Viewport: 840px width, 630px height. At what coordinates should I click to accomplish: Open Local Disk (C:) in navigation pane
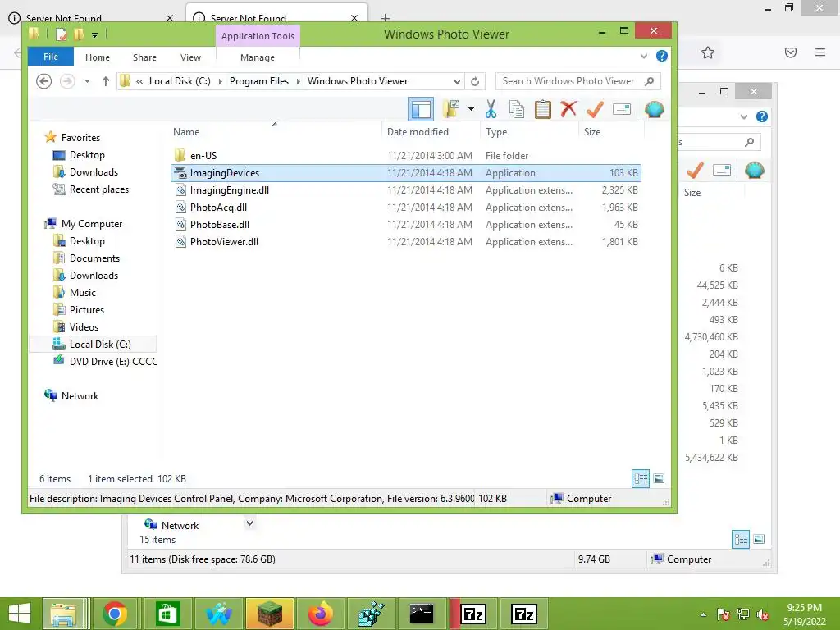[100, 344]
